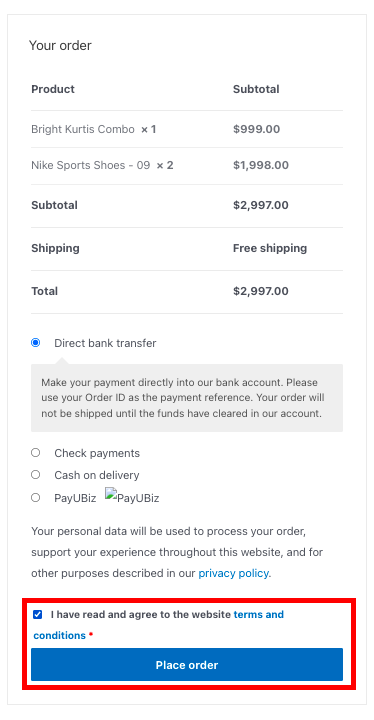This screenshot has height=720, width=374.
Task: Click the Nike Sports Shoes - 09 item
Action: pos(91,165)
